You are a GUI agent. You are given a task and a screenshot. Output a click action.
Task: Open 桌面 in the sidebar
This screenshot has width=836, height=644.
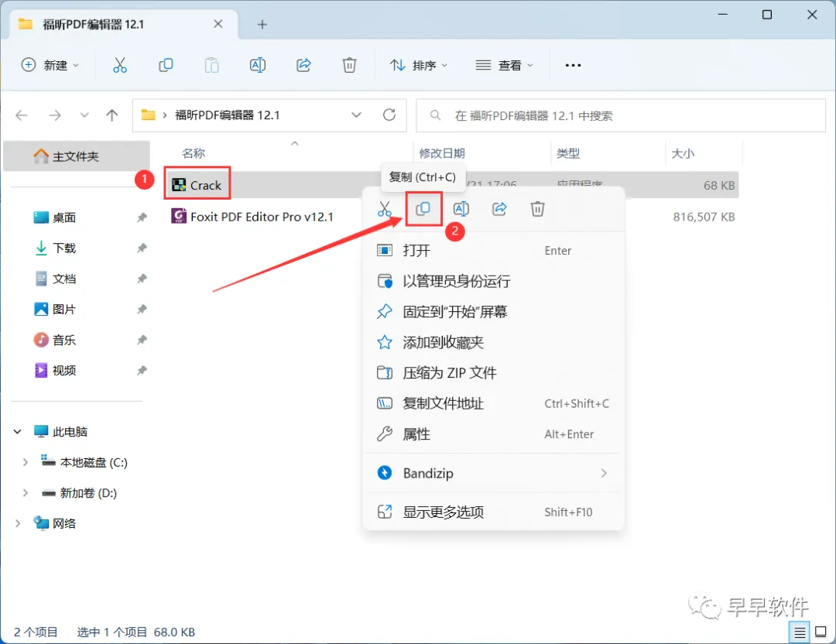[x=64, y=218]
